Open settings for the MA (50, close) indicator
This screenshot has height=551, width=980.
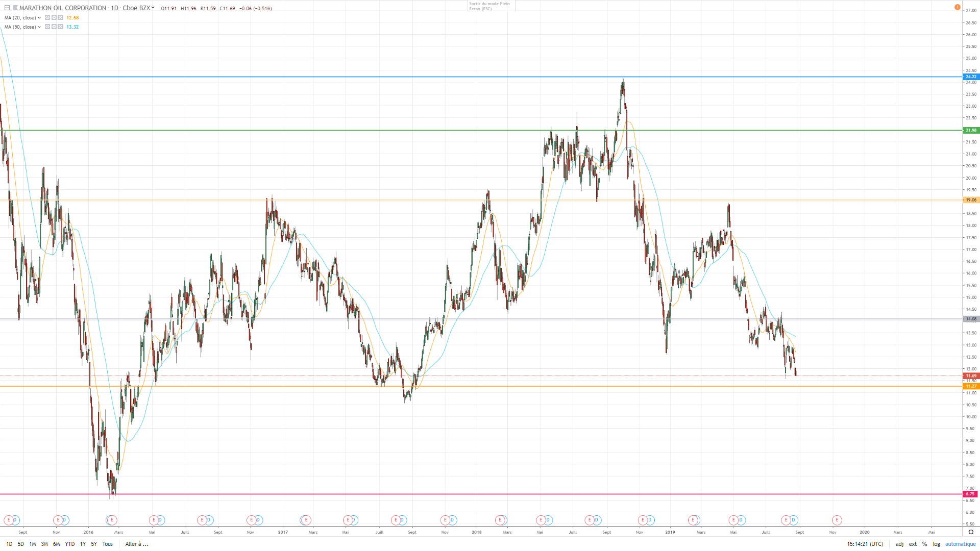[54, 27]
